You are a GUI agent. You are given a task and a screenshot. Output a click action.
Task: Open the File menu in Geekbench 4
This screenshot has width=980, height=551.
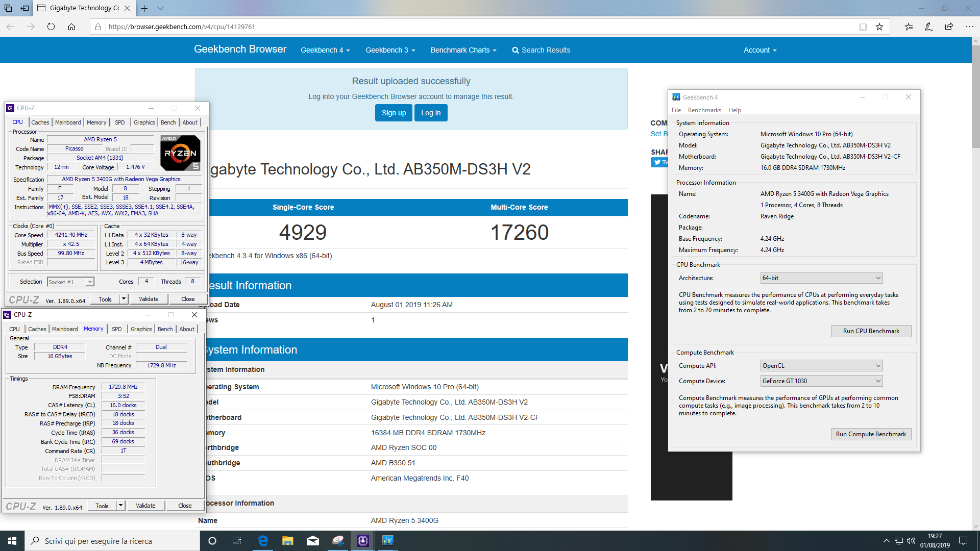(676, 110)
